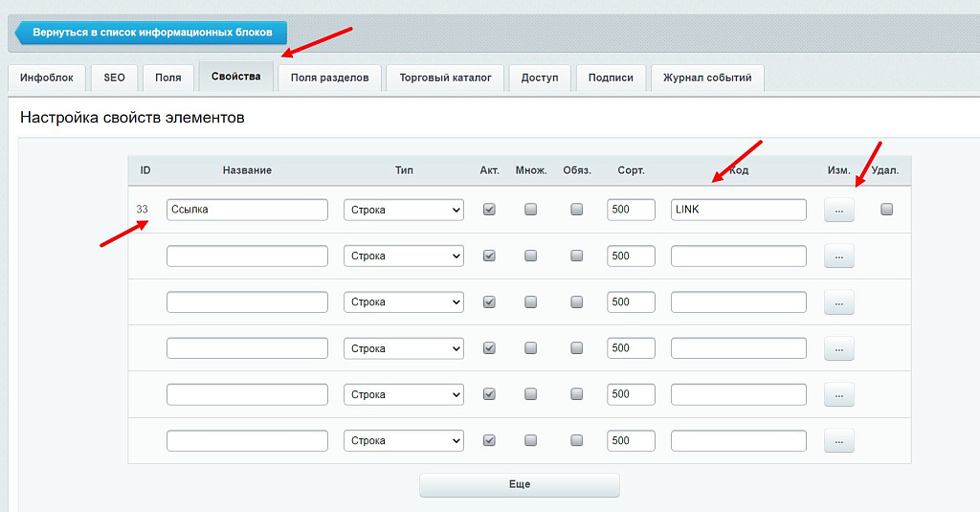This screenshot has width=980, height=512.
Task: Click the '...' button in the last empty row
Action: tap(838, 440)
